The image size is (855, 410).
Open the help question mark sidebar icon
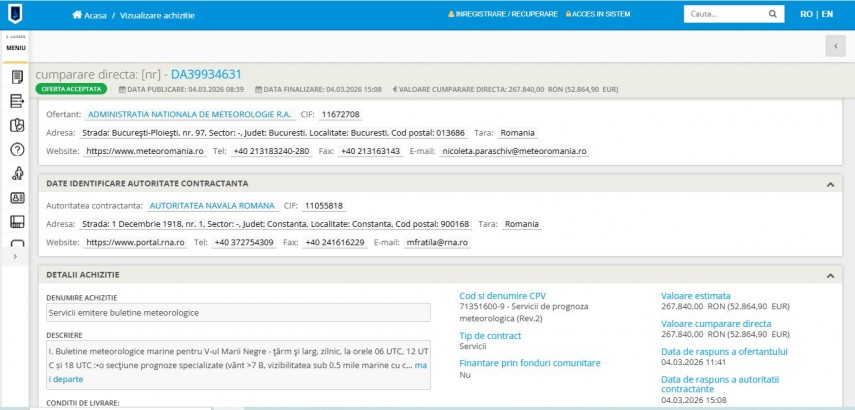click(x=17, y=149)
